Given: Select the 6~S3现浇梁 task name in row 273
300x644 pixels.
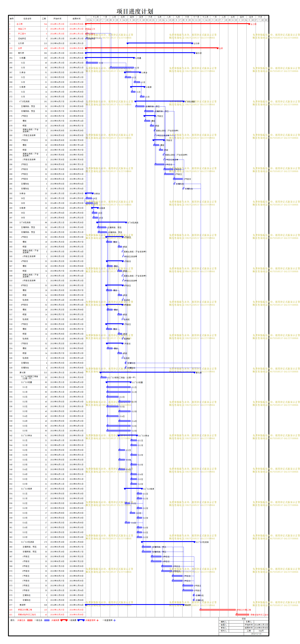Looking at the screenshot, I should (25, 101).
